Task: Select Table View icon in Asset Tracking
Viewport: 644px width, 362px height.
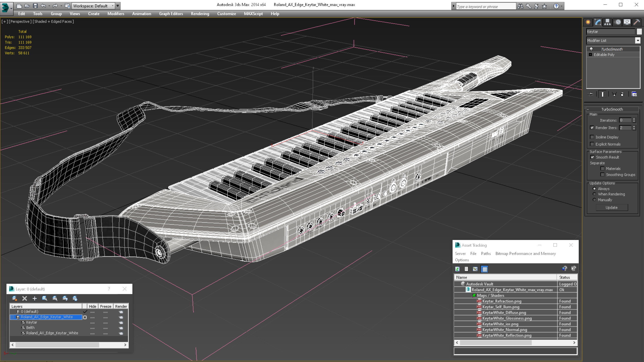Action: (485, 269)
